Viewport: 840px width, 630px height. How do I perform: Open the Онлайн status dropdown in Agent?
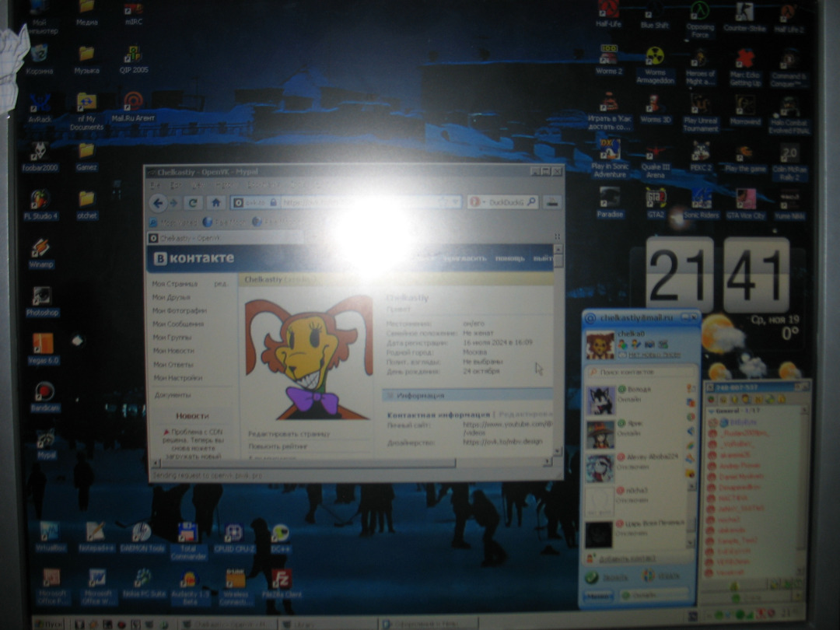point(655,595)
